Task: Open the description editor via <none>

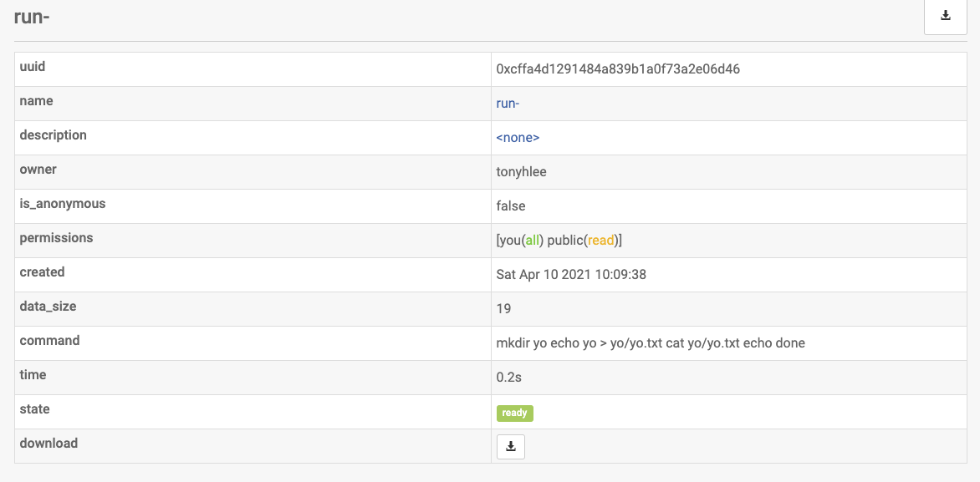Action: (518, 137)
